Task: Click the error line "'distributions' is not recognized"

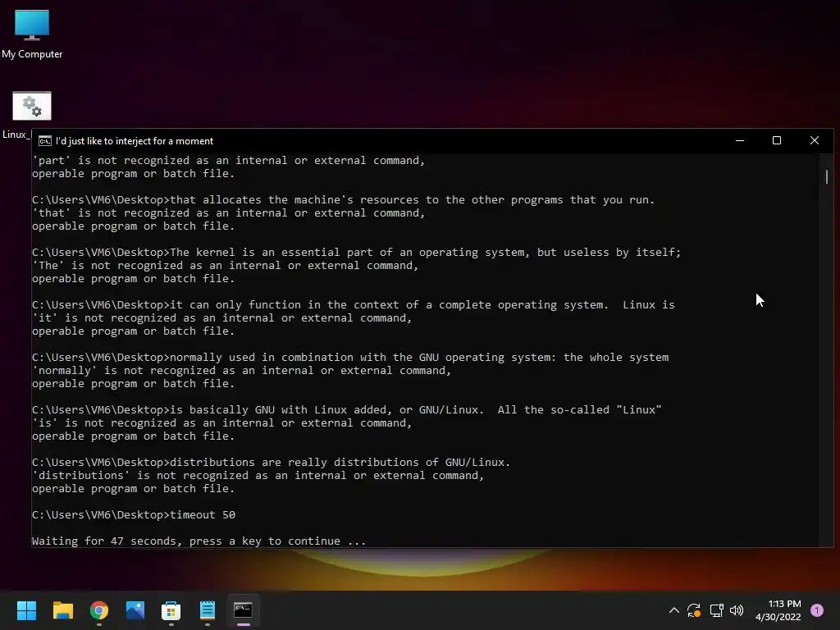Action: 258,475
